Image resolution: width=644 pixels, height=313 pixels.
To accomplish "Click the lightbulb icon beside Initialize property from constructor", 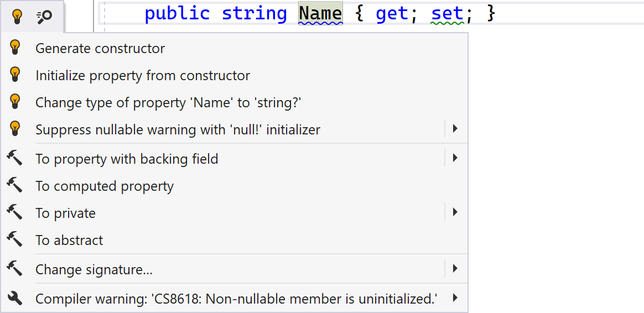I will point(15,75).
